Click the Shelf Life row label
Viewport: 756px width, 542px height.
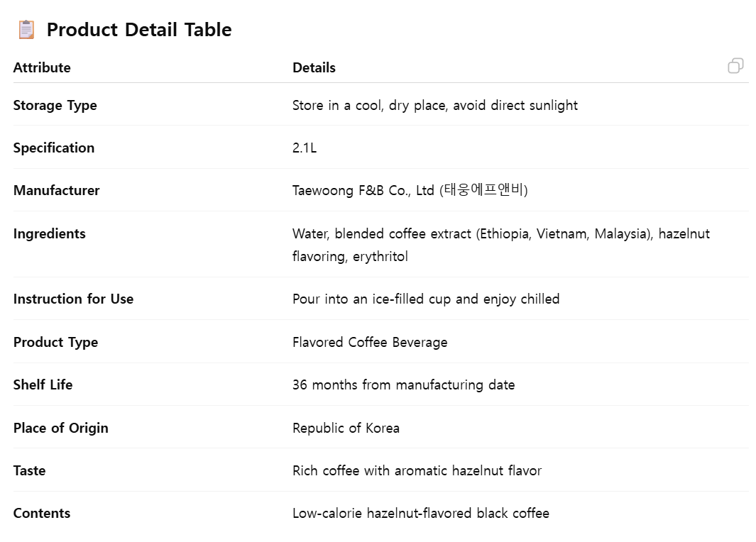click(43, 385)
